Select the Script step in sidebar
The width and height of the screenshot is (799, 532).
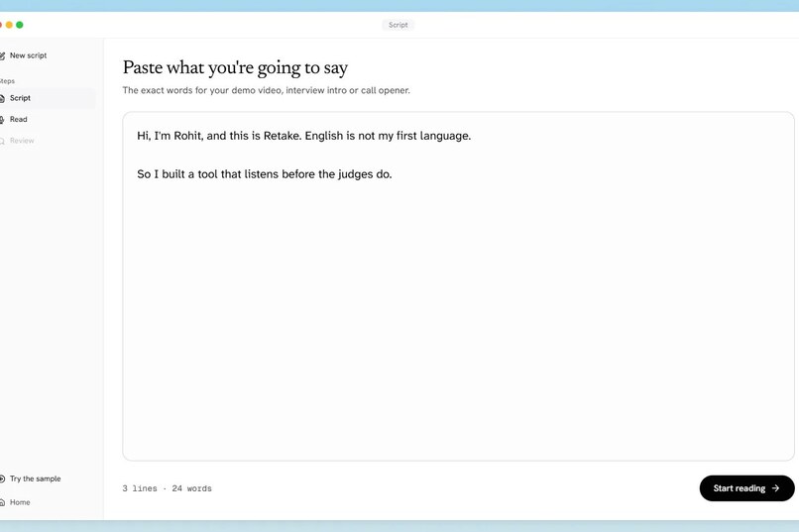click(48, 98)
